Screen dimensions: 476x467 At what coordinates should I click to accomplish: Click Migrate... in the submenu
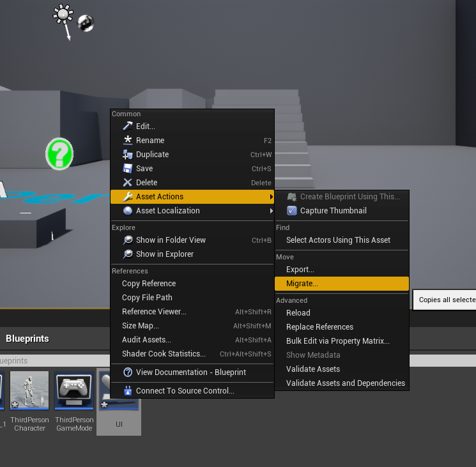[342, 284]
